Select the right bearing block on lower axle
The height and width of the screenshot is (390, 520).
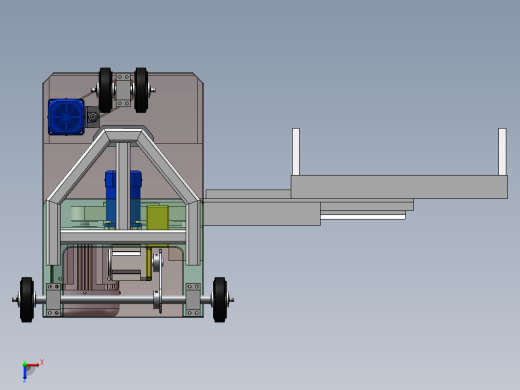(x=193, y=299)
